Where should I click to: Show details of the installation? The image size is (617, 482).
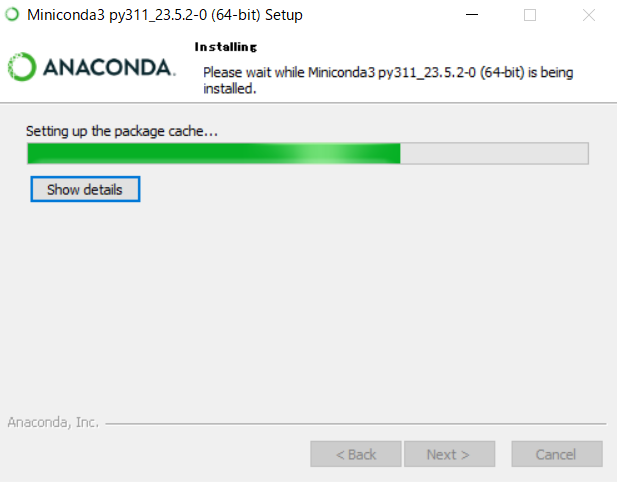pyautogui.click(x=85, y=189)
